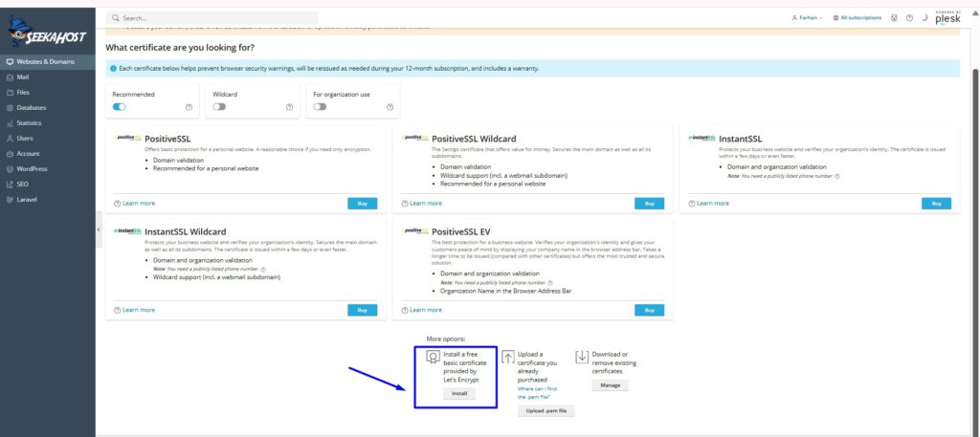Click the InstantSSL Wildcard card title

186,232
